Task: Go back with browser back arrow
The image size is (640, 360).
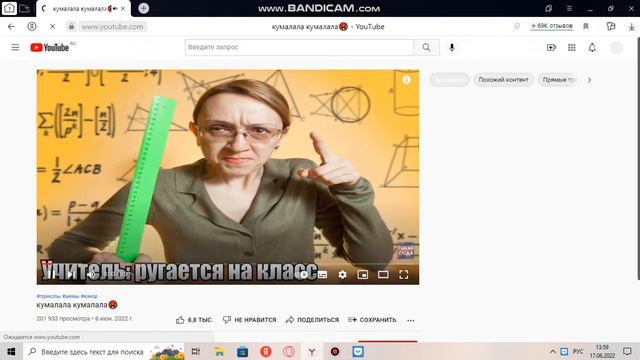Action: 11,27
